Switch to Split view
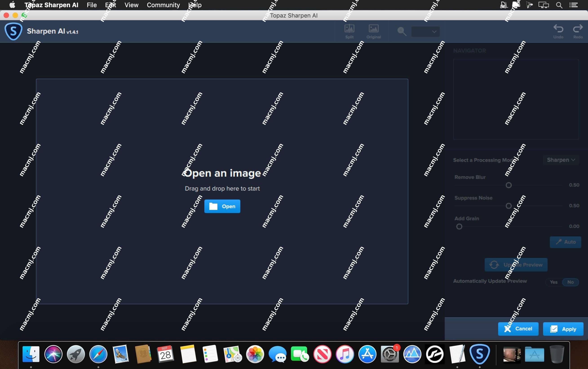Screen dimensions: 588x369 click(349, 31)
